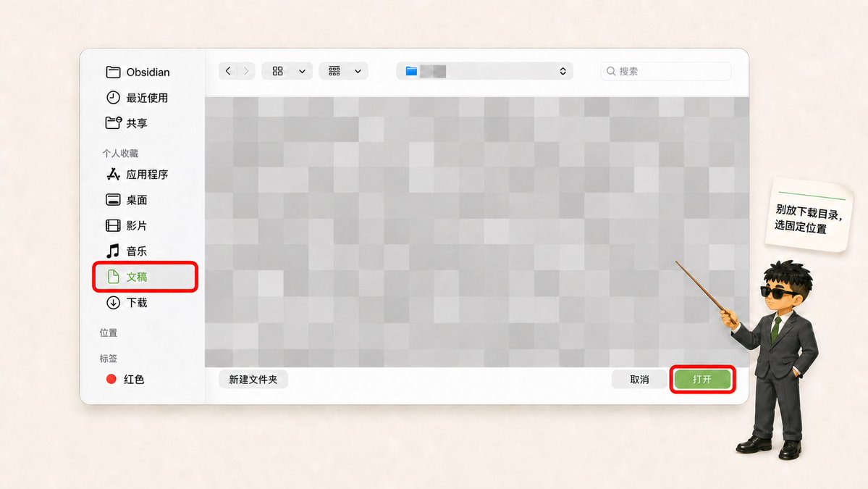Viewport: 868px width, 489px height.
Task: Click the green 打开 button
Action: pyautogui.click(x=702, y=380)
